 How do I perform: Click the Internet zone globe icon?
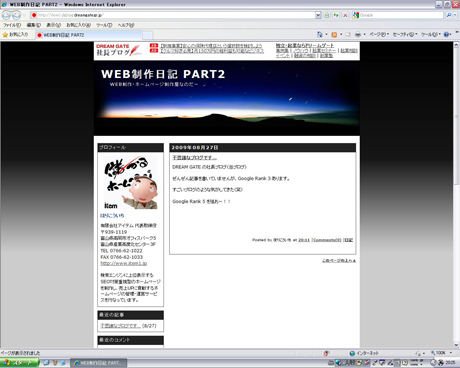pos(352,353)
